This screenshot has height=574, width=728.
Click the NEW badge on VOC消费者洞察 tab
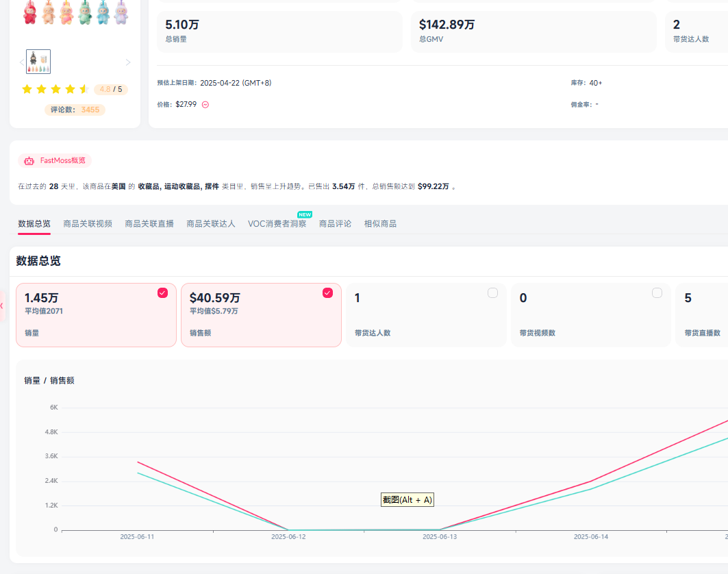coord(303,214)
